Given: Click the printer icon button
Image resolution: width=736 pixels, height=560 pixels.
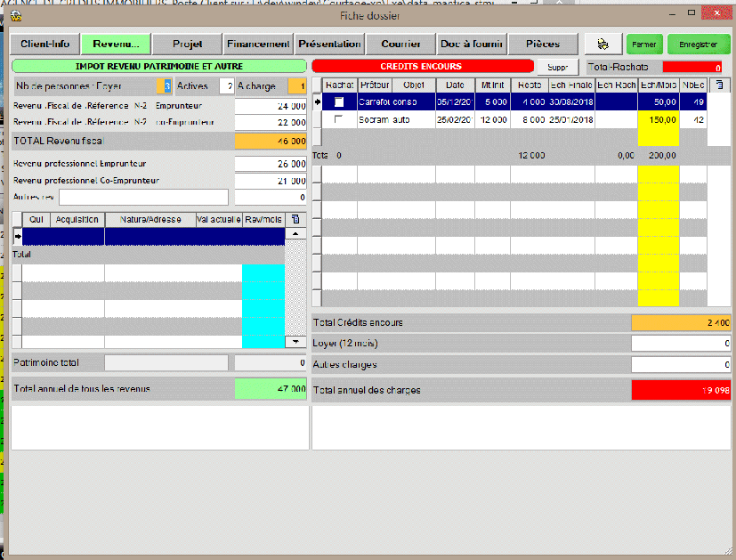Looking at the screenshot, I should point(603,44).
